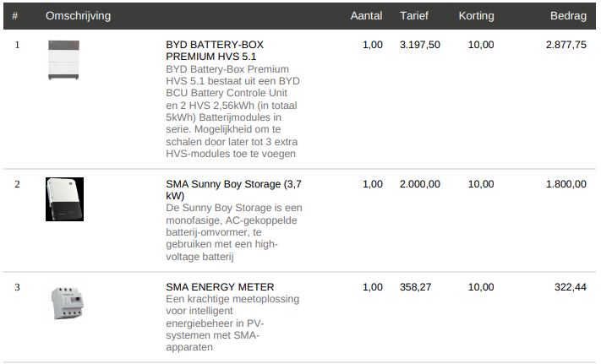
Task: Select the Omschrijving column header
Action: point(78,16)
